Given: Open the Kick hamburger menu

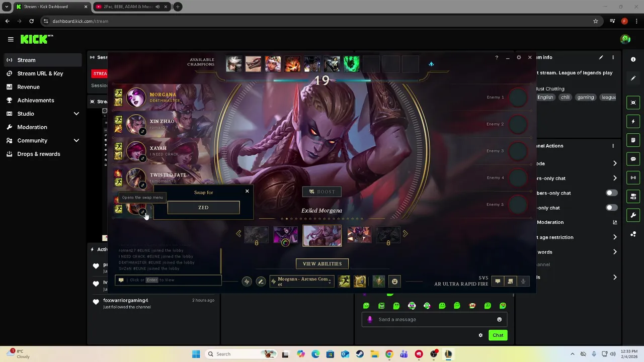Looking at the screenshot, I should 11,39.
